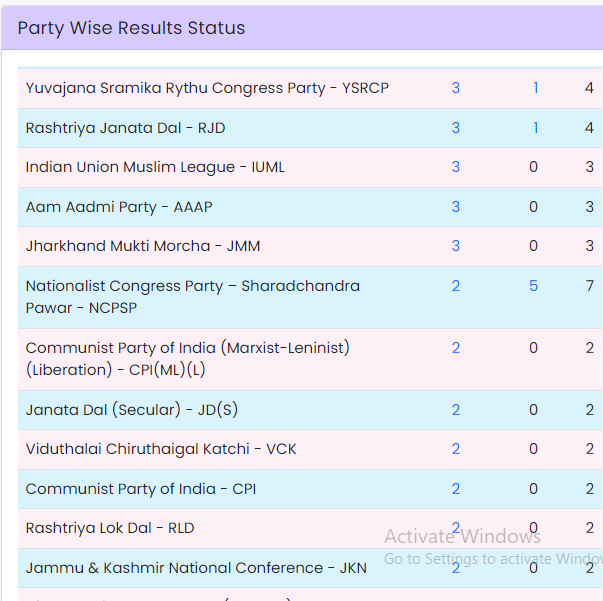Open NCPSP's leading count link '5'

[x=533, y=286]
